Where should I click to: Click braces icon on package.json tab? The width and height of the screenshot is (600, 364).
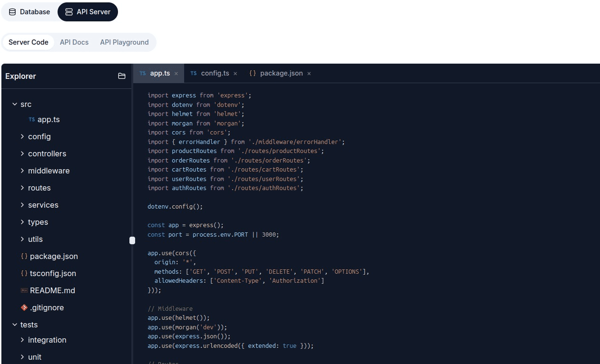point(253,74)
